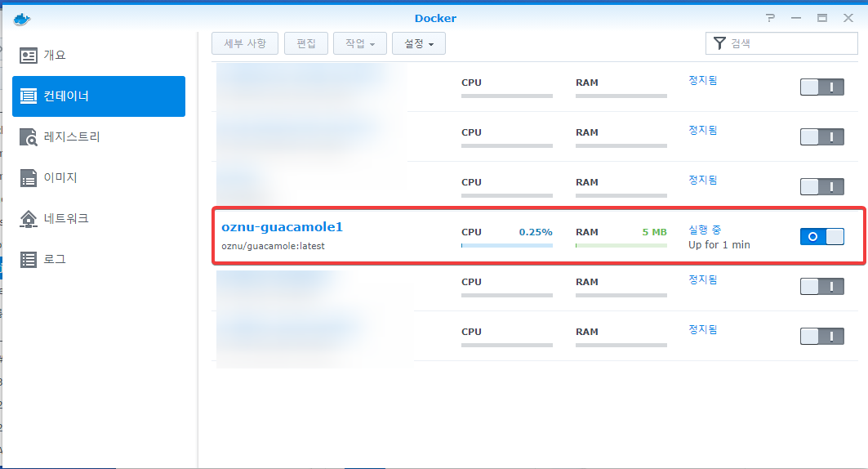Click the 이미지 image file icon
The height and width of the screenshot is (469, 868).
point(29,178)
